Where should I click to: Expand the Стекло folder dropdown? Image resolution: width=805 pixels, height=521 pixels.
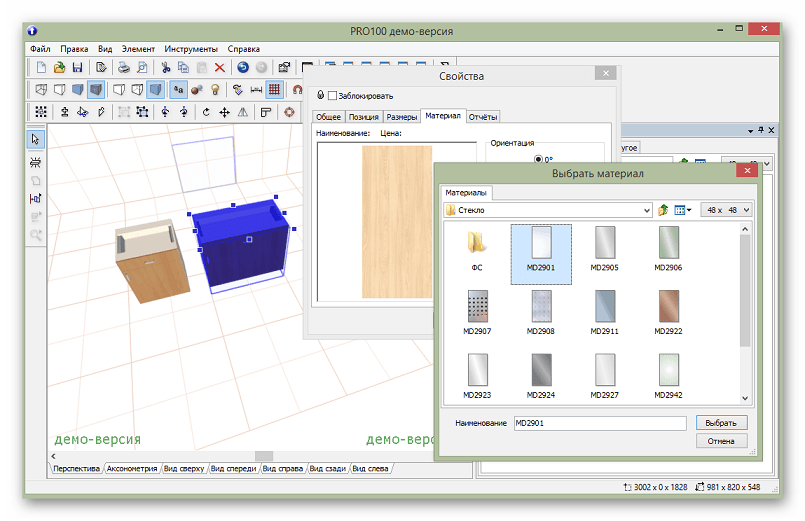point(646,210)
